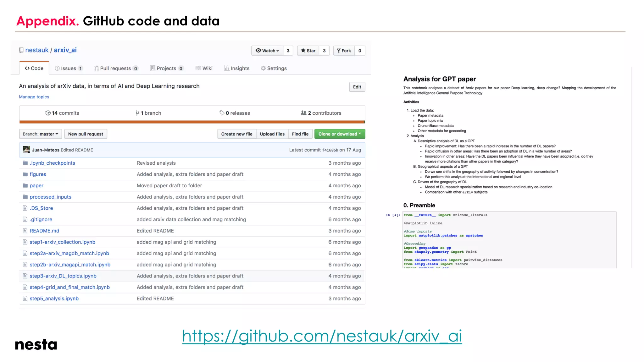Open the github.com/nestauk/arxiv_ai link
Viewport: 644px width, 362px height.
point(322,336)
